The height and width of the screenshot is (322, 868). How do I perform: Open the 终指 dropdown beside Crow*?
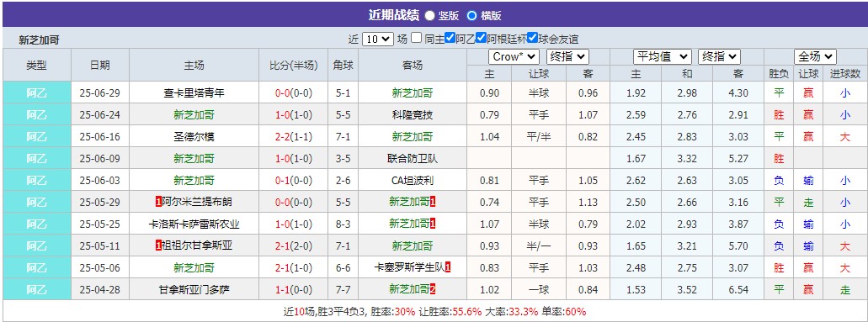coord(567,57)
